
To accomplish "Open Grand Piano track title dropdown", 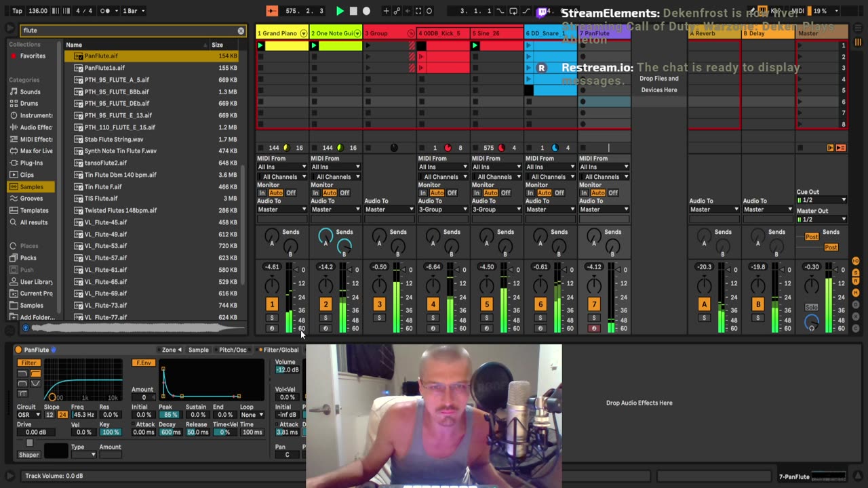I will 304,33.
